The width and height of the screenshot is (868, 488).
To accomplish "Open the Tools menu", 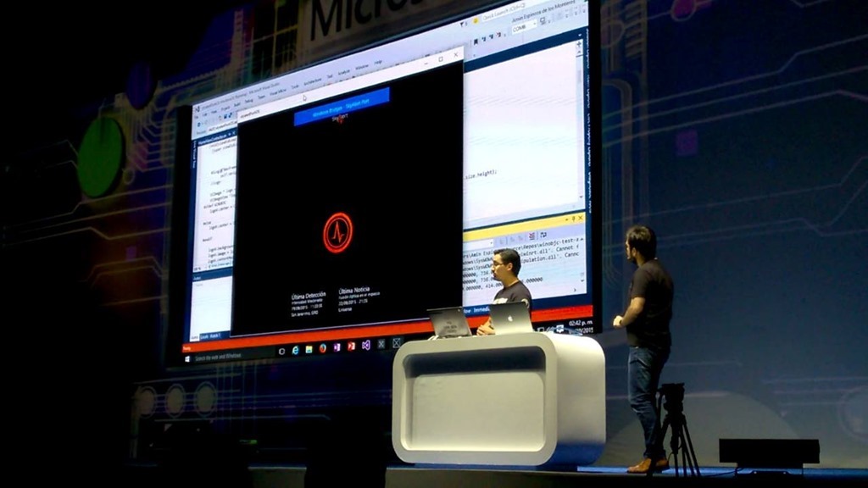I will click(295, 86).
